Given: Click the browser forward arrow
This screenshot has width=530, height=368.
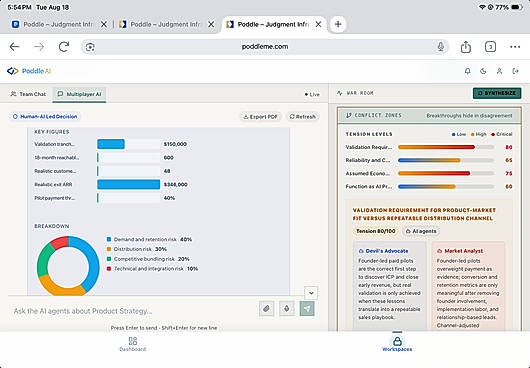Looking at the screenshot, I should 39,47.
